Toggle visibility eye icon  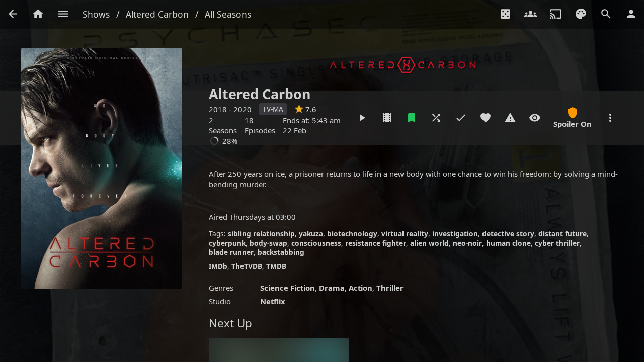[x=535, y=118]
